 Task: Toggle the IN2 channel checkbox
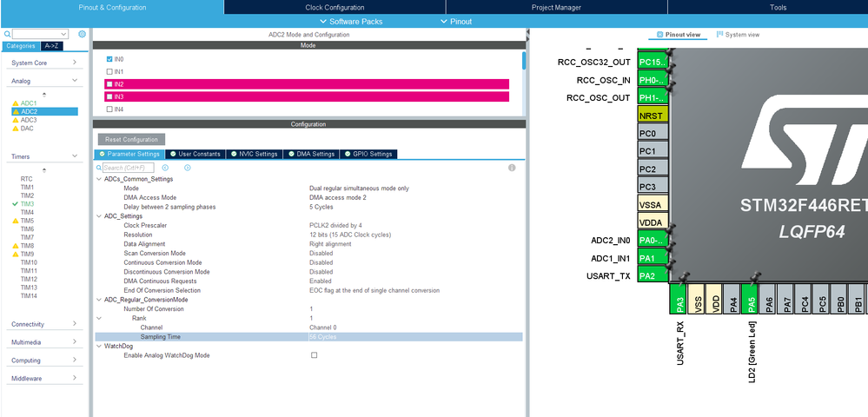point(109,84)
